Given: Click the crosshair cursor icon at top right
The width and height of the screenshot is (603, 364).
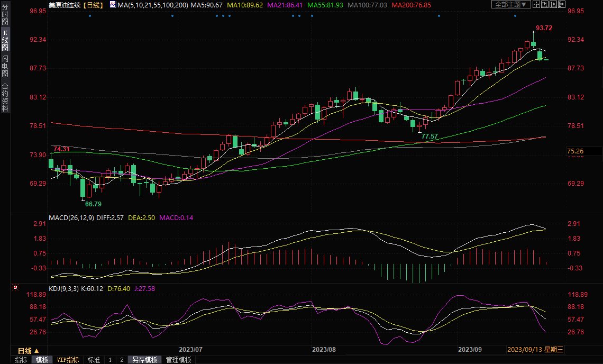Looking at the screenshot, I should tap(536, 4).
